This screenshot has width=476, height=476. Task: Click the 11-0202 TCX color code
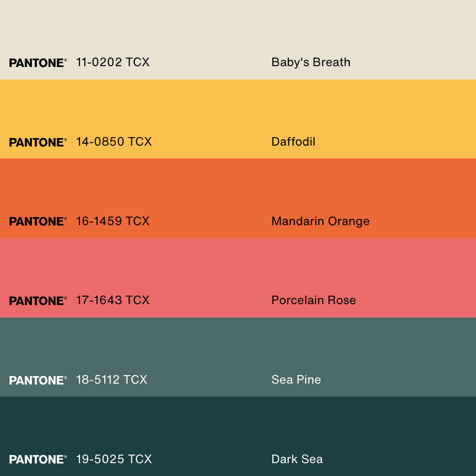click(x=113, y=62)
